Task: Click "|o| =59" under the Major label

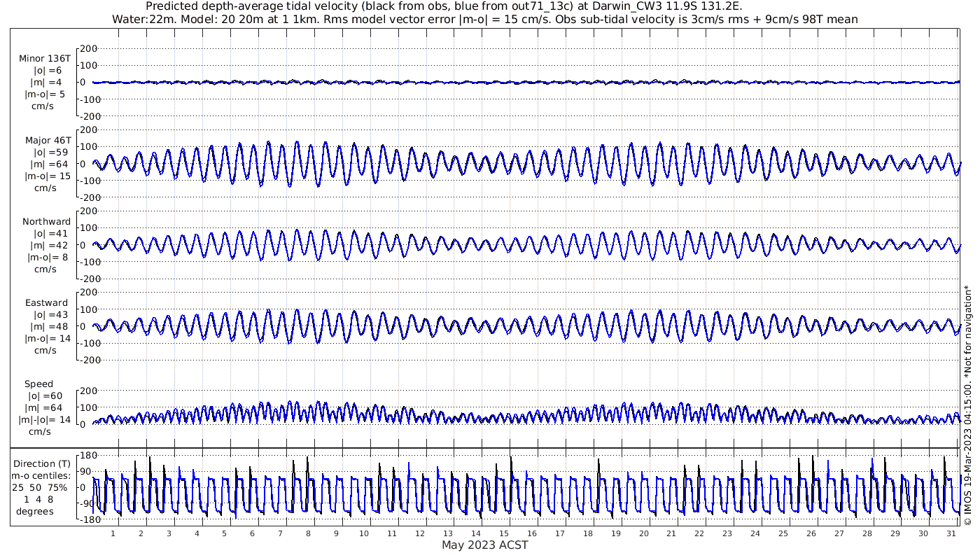Action: click(x=48, y=153)
